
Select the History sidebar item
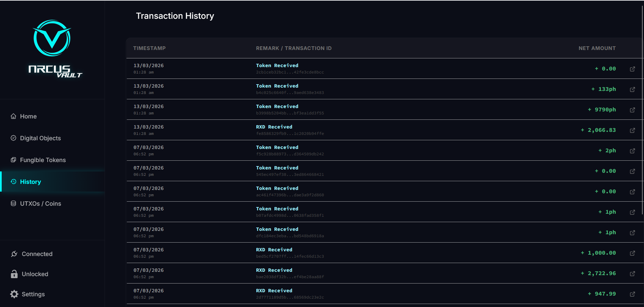point(30,182)
